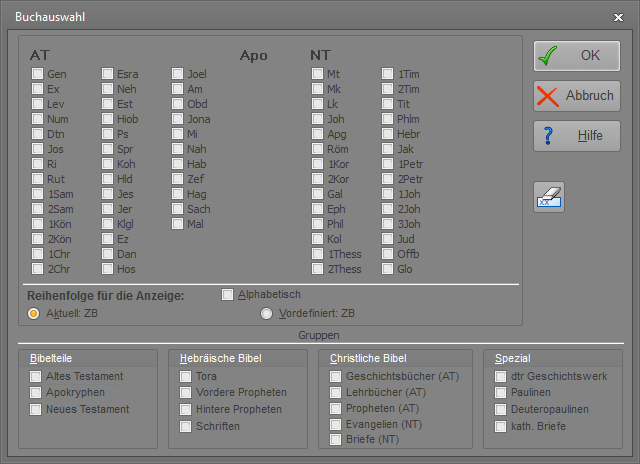Tick the Jona checkbox
The height and width of the screenshot is (464, 640).
(x=177, y=119)
